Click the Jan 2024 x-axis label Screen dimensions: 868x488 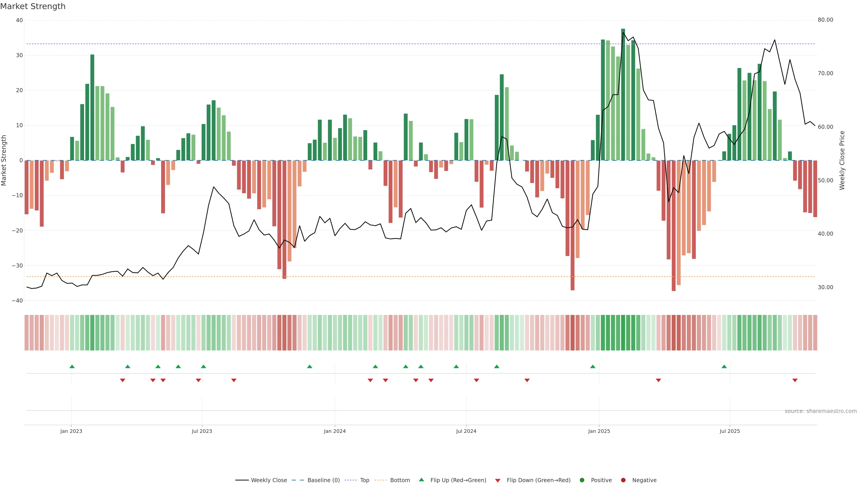pos(335,431)
